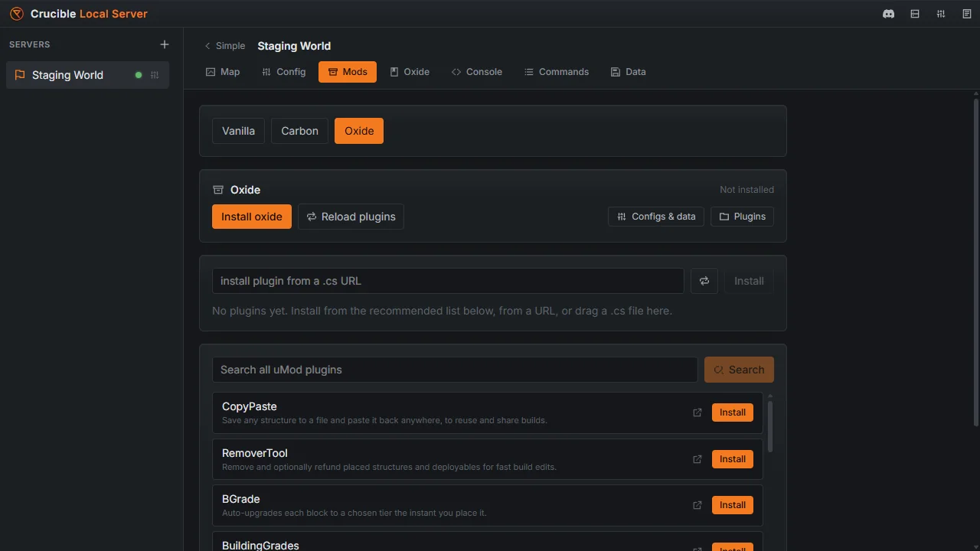This screenshot has height=551, width=980.
Task: Click the Search button for uMod plugins
Action: (739, 370)
